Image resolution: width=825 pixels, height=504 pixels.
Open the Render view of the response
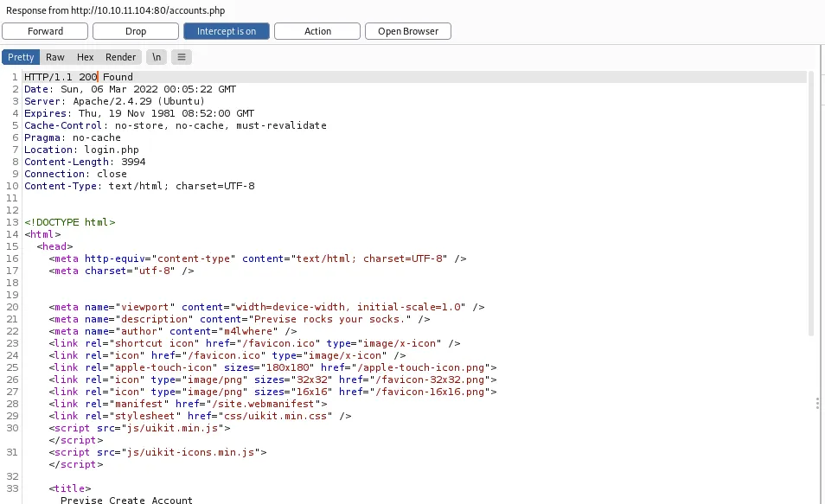[120, 57]
